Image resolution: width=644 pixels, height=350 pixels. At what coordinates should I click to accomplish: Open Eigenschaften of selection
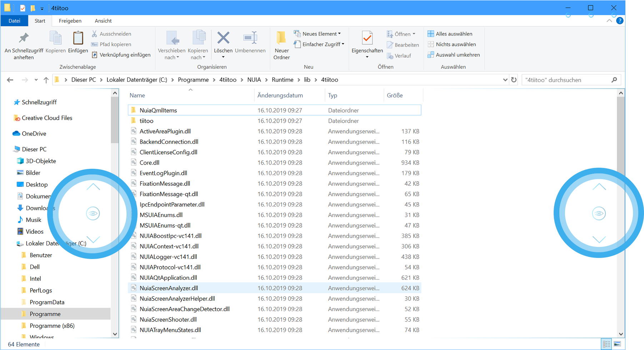pos(367,45)
